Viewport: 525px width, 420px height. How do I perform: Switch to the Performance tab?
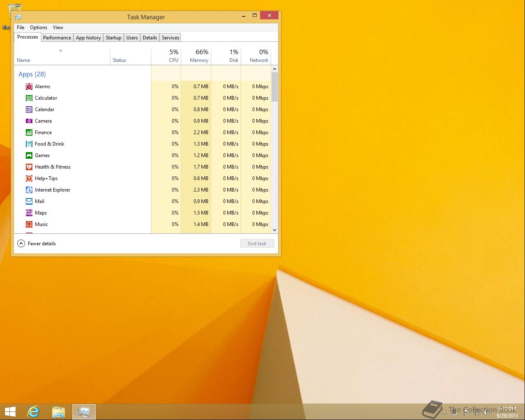[x=57, y=38]
